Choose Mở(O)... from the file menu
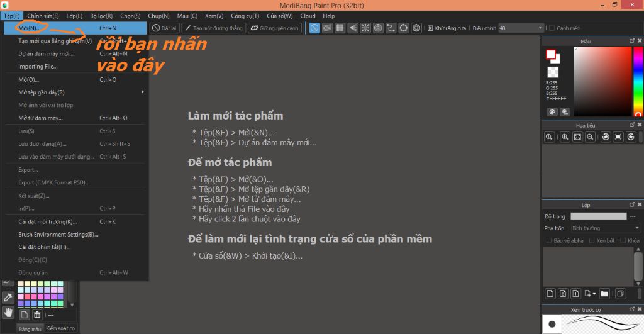 (75, 79)
